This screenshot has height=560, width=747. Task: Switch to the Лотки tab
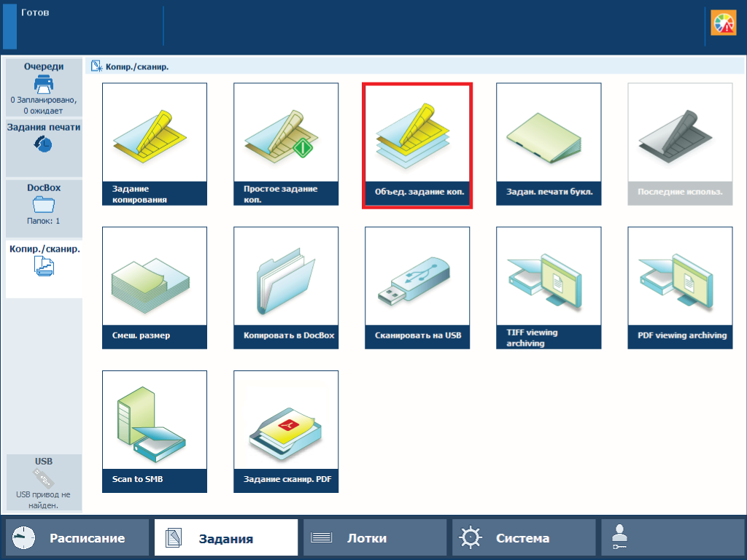pos(375,537)
